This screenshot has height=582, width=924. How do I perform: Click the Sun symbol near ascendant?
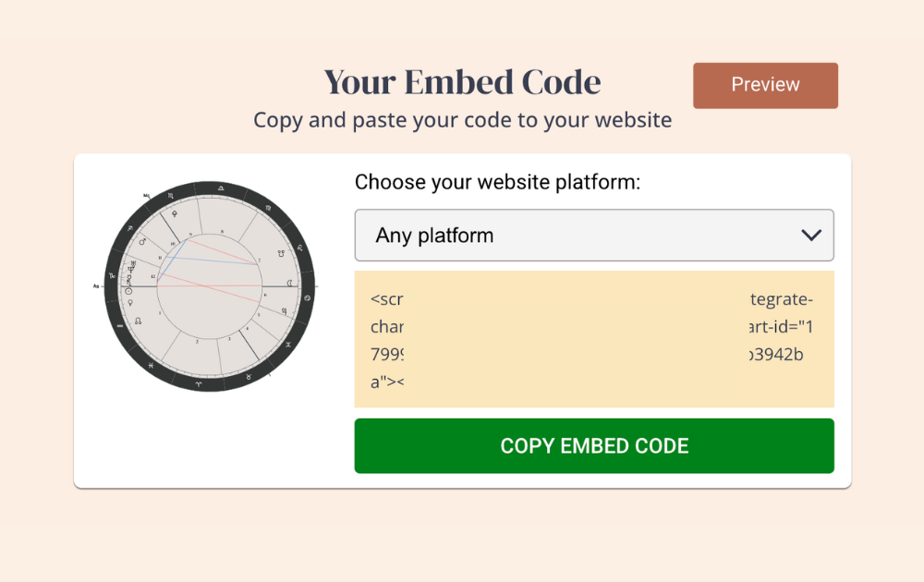coord(128,291)
